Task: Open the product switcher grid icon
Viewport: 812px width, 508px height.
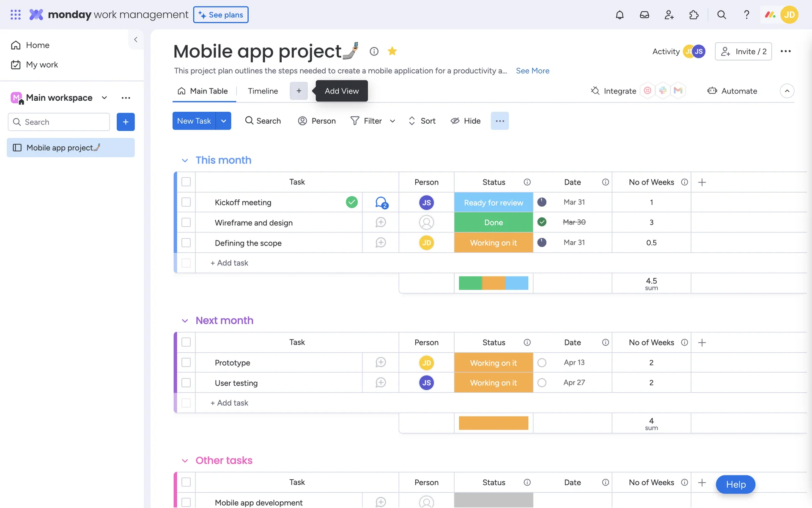Action: (16, 15)
